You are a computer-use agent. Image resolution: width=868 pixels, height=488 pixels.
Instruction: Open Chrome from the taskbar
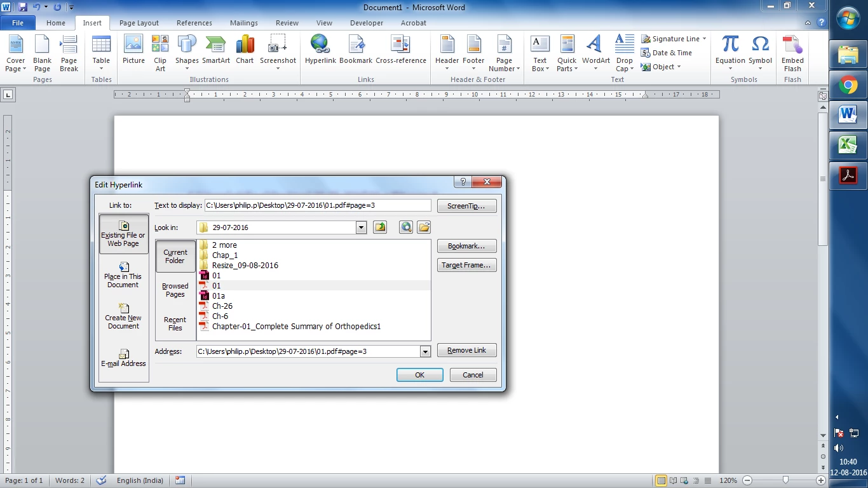(848, 85)
